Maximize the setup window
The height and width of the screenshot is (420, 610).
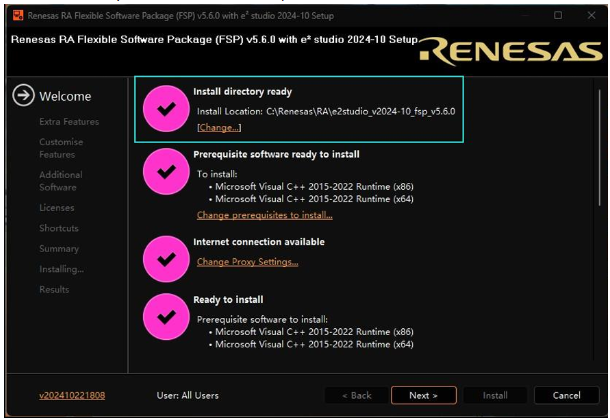558,15
